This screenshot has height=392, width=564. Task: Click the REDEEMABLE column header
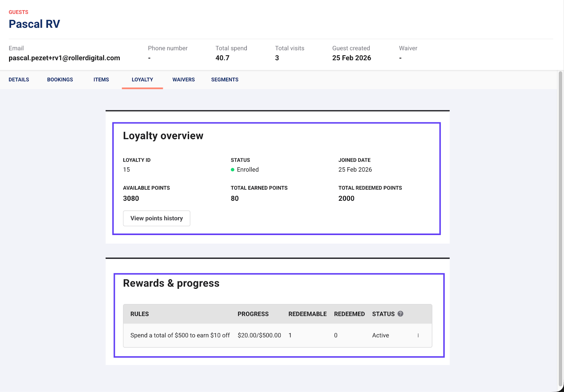[x=307, y=314]
